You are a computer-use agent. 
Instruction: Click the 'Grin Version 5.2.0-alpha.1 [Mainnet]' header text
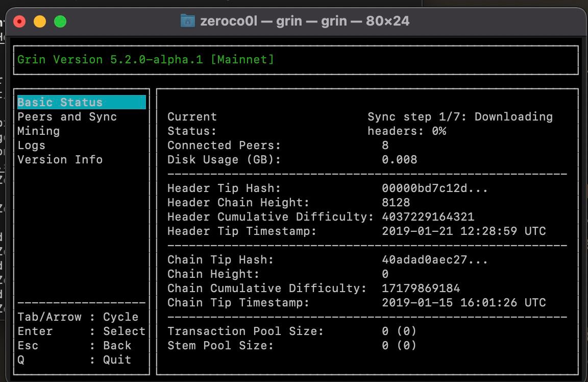point(146,59)
